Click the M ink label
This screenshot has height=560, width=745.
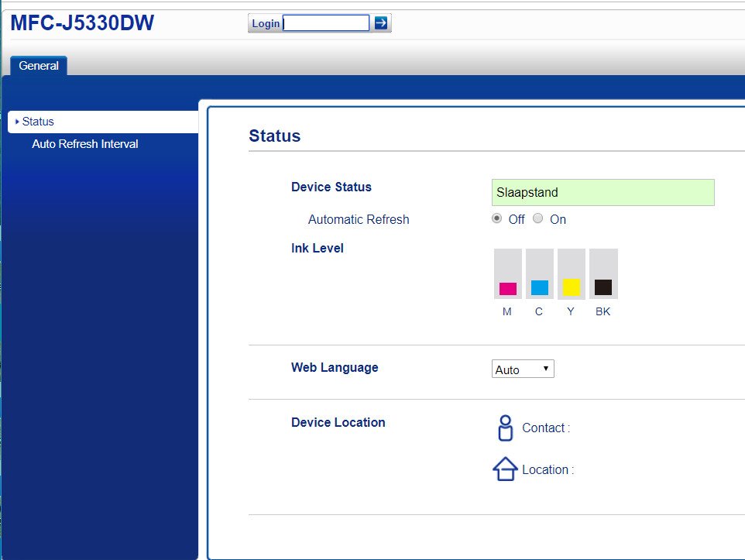(x=507, y=311)
